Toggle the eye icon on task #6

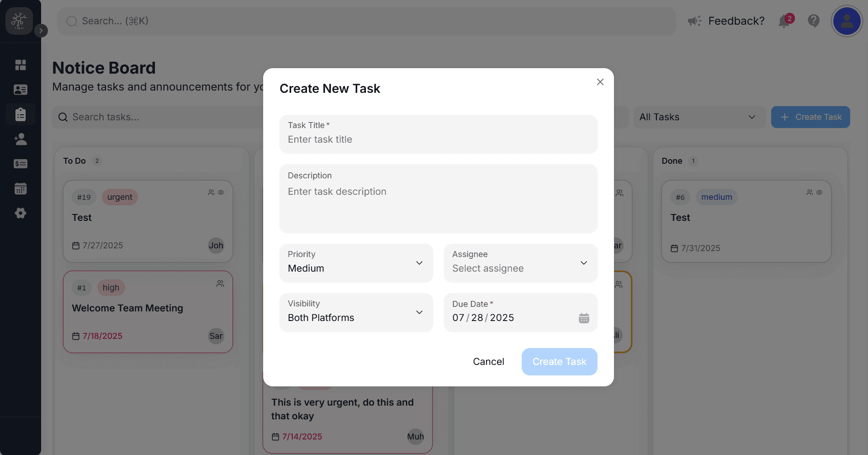click(819, 193)
